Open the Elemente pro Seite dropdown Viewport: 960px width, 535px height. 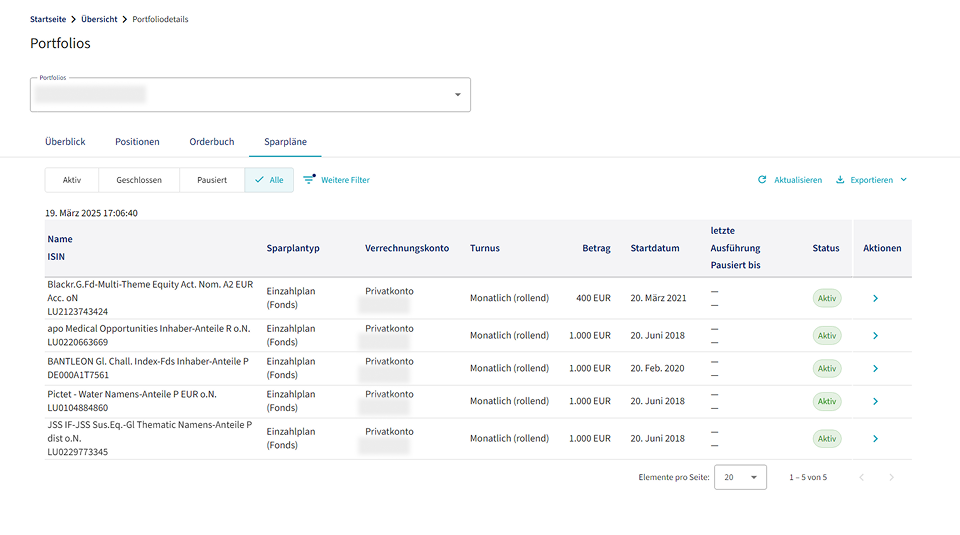click(x=740, y=477)
